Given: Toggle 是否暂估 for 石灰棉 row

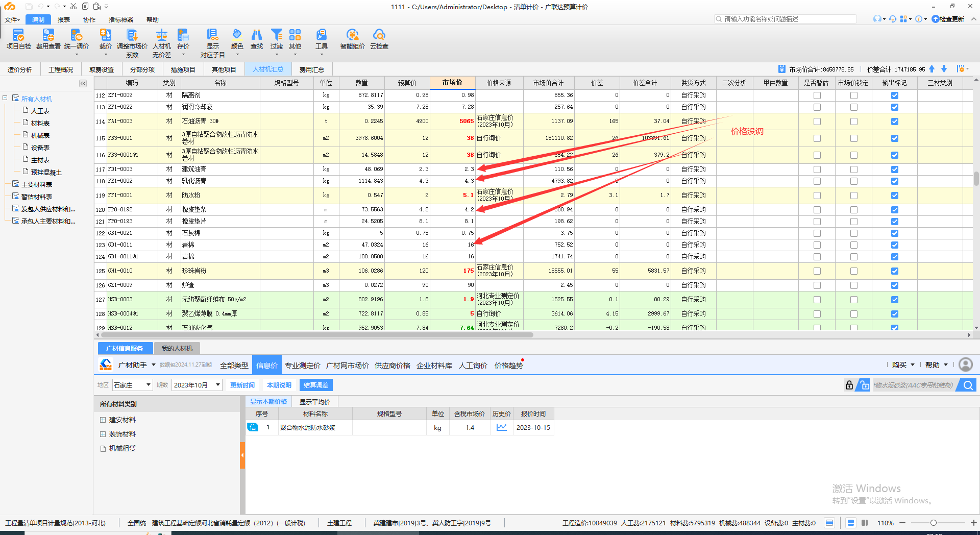Looking at the screenshot, I should pos(817,233).
